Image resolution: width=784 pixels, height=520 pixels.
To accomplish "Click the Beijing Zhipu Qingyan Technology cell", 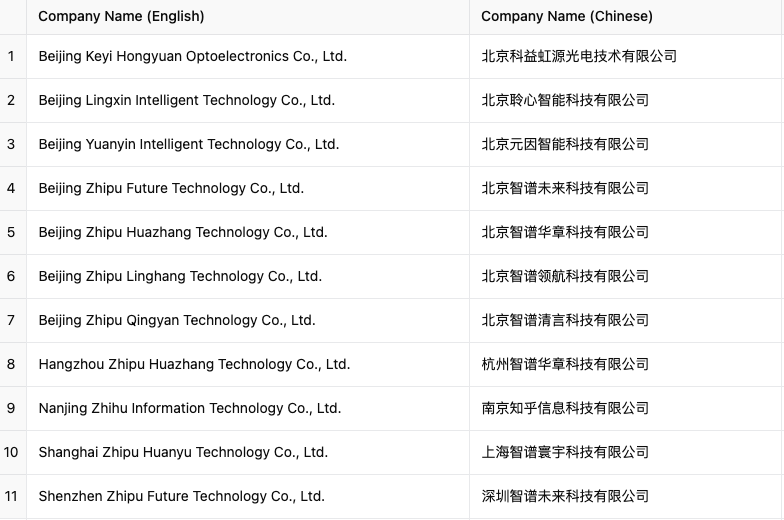I will coord(176,320).
